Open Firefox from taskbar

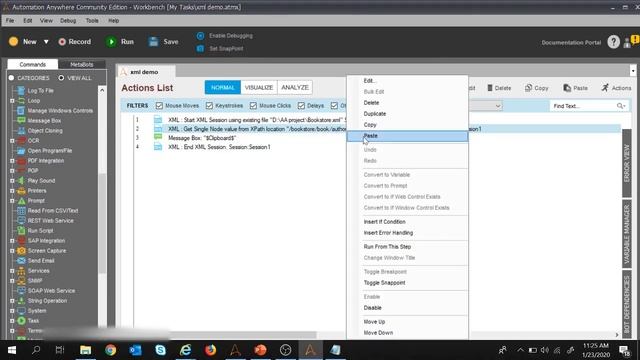[x=210, y=350]
